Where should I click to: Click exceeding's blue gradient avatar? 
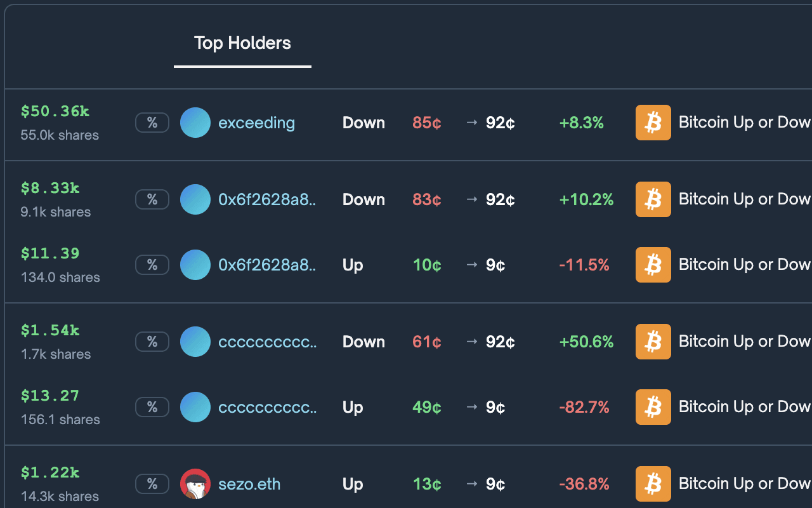195,123
